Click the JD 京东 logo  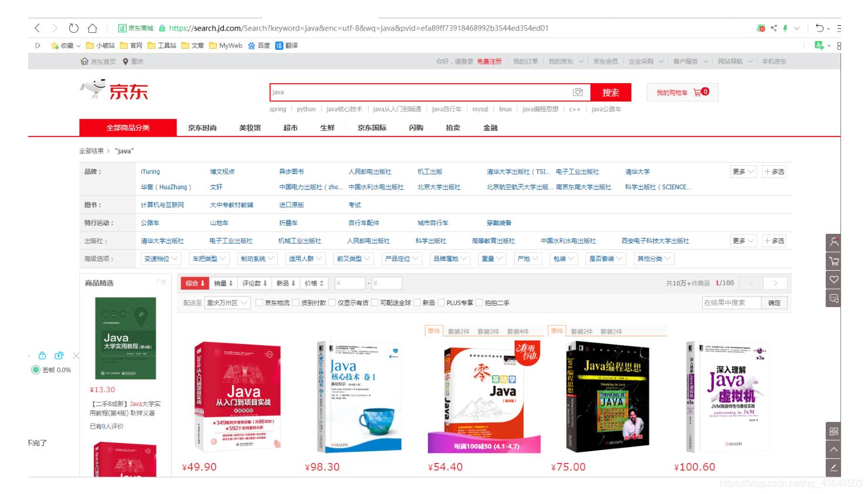[114, 90]
